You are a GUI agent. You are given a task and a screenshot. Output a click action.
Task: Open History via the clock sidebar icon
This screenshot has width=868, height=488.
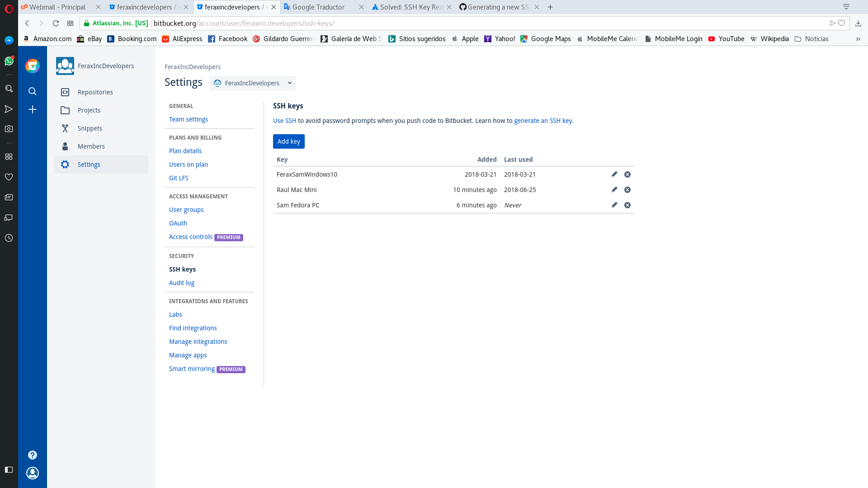pyautogui.click(x=9, y=238)
